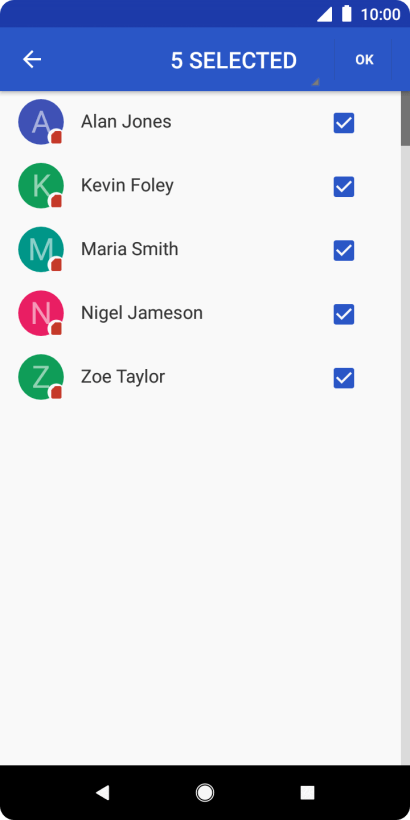This screenshot has width=410, height=820.
Task: Open Alan Jones avatar icon
Action: pyautogui.click(x=41, y=122)
